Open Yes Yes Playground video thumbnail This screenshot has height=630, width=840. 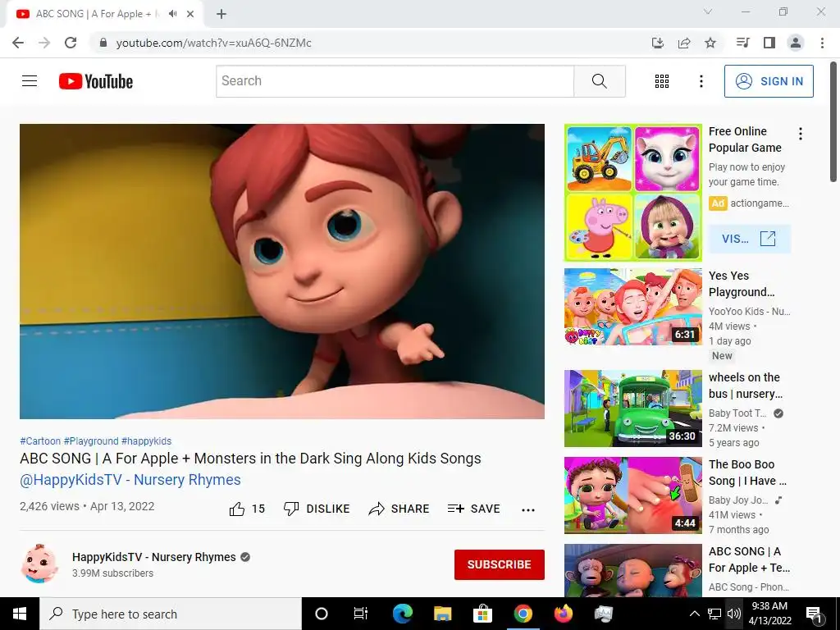632,307
